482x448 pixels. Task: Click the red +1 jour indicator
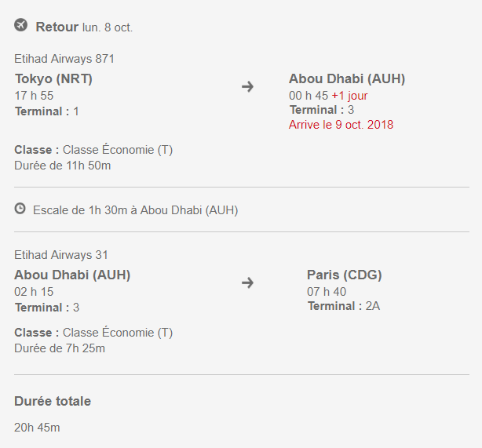click(x=349, y=96)
